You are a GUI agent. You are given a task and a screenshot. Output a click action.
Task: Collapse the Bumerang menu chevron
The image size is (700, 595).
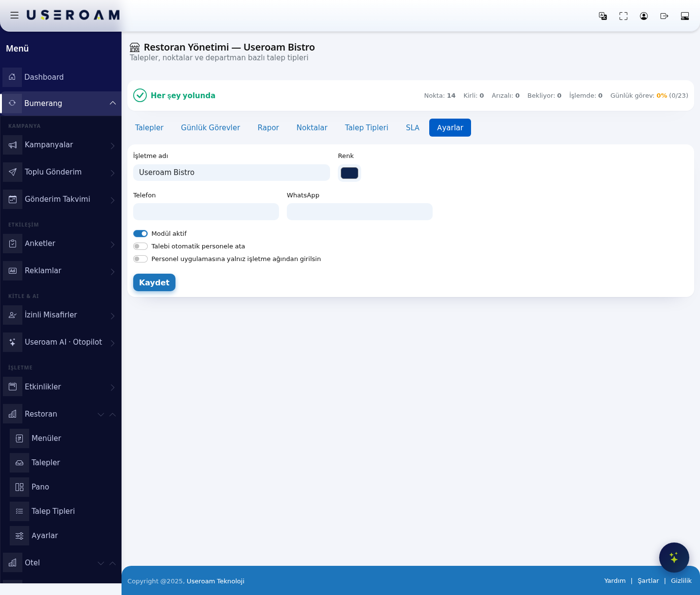tap(113, 103)
